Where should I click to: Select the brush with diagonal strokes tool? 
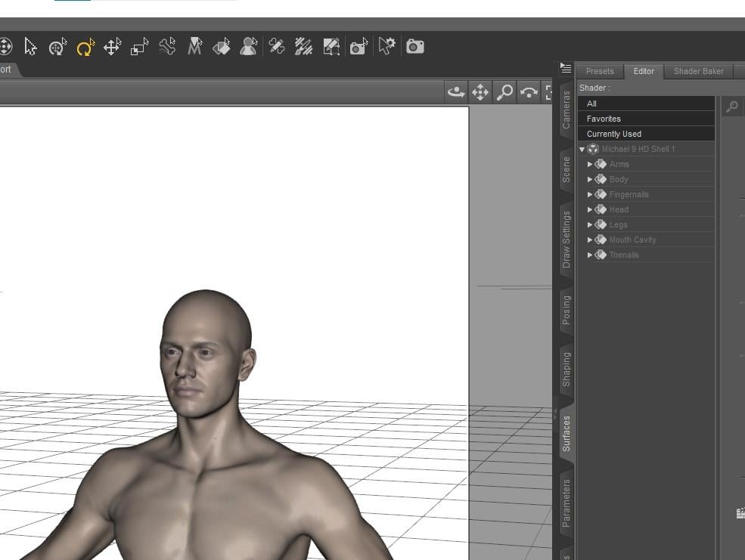pos(303,47)
